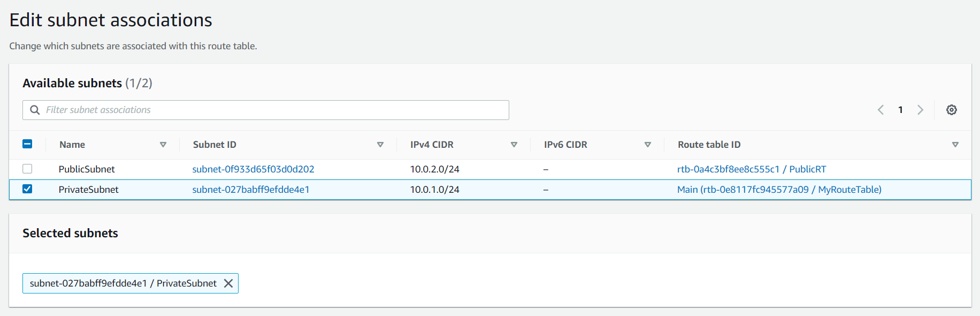
Task: Check the PublicSubnet row checkbox
Action: pyautogui.click(x=27, y=169)
